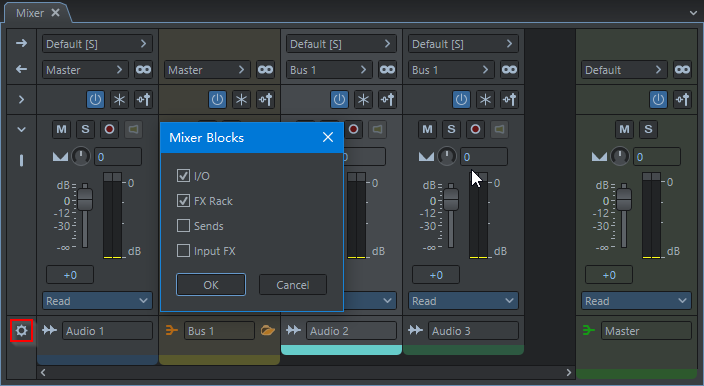
Task: Toggle the power button on Audio 1 strip
Action: tap(95, 100)
